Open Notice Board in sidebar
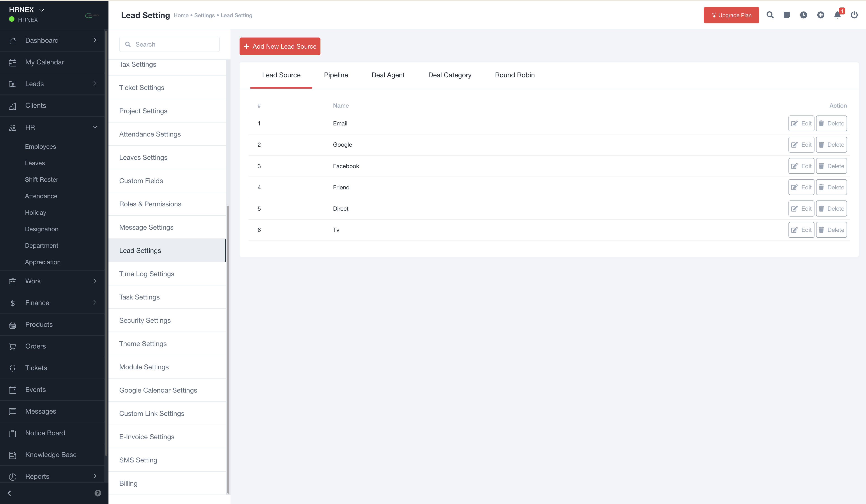This screenshot has width=866, height=504. (52, 433)
